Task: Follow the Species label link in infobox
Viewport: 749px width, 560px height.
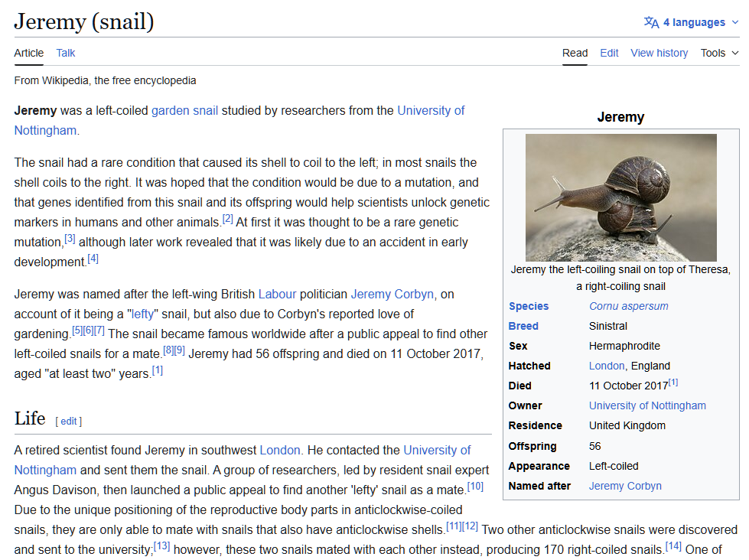Action: [529, 306]
